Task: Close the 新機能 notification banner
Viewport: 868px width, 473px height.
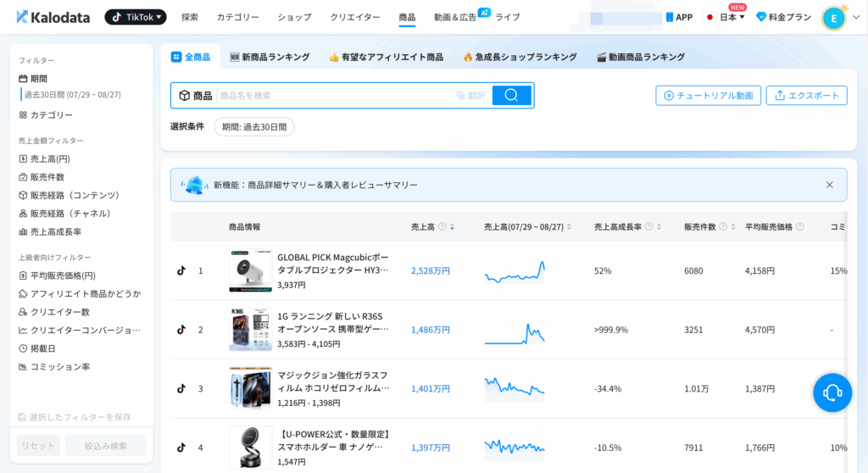Action: [x=829, y=185]
